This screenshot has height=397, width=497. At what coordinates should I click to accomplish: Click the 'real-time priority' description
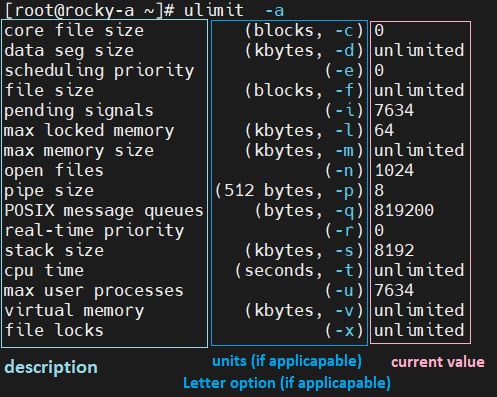tap(94, 231)
